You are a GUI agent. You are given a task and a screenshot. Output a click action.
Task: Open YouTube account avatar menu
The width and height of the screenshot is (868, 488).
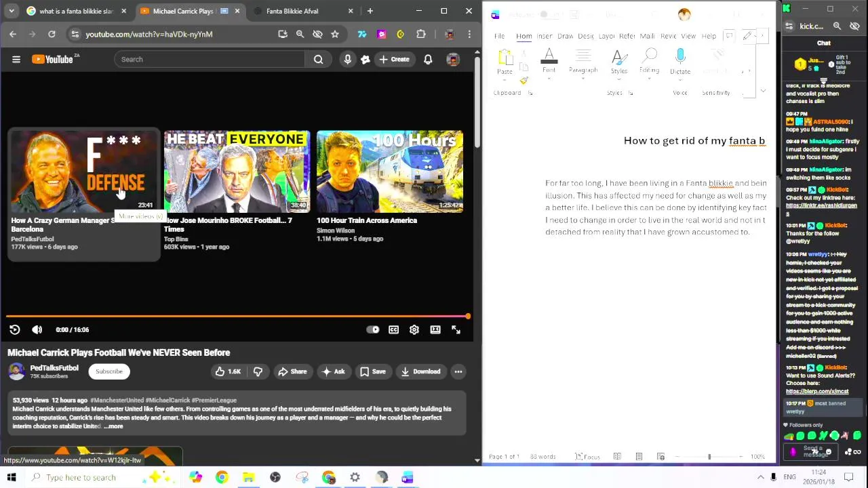tap(453, 60)
